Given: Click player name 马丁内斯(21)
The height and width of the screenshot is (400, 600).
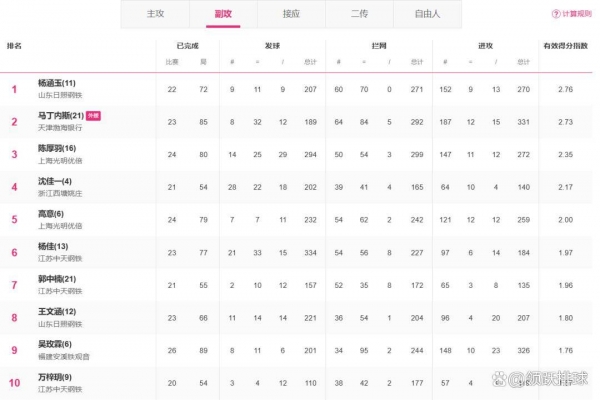Looking at the screenshot, I should click(x=60, y=115).
